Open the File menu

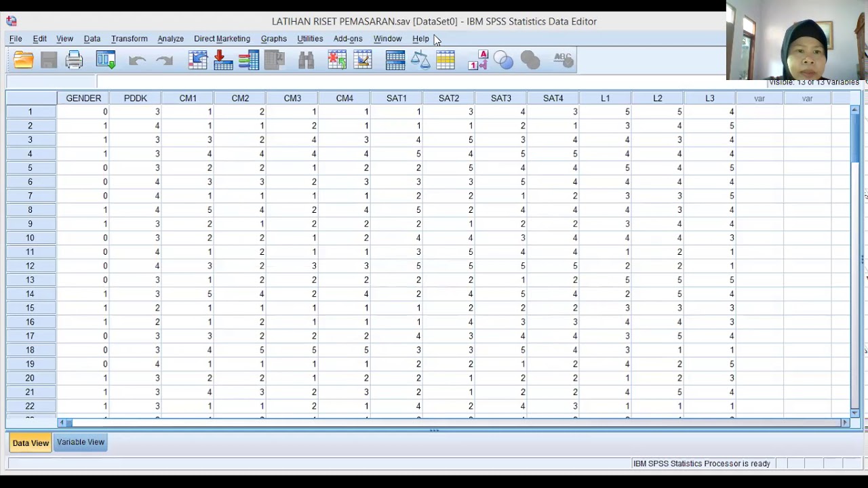pos(16,39)
